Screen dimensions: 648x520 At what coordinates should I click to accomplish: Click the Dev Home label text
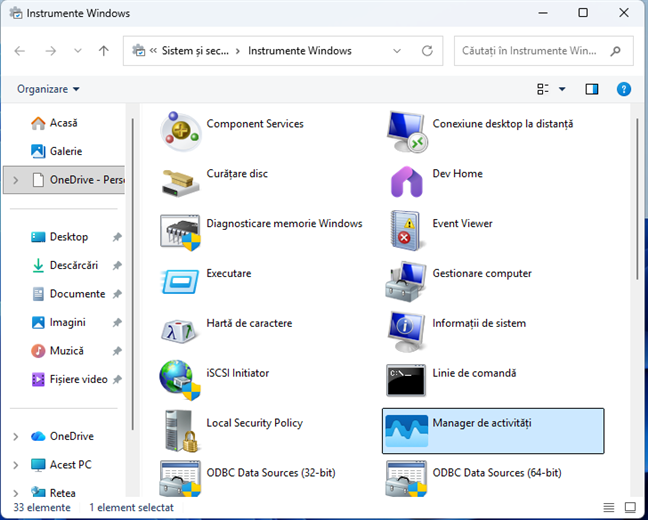[x=457, y=174]
